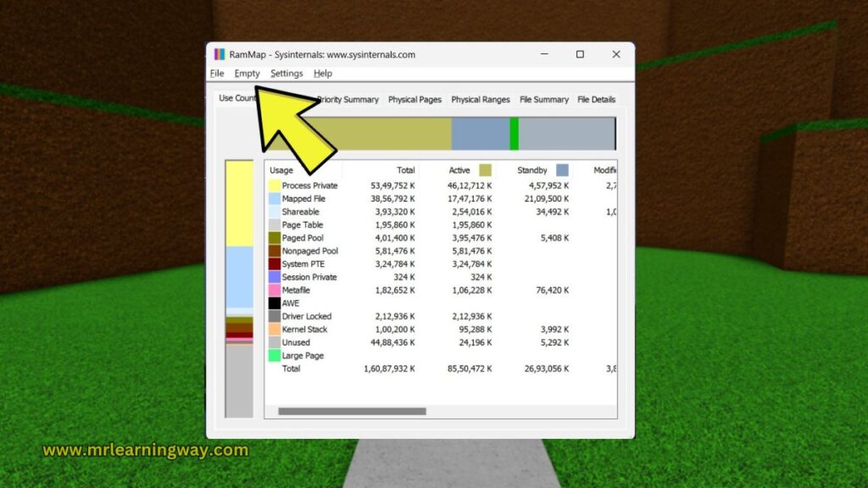Image resolution: width=868 pixels, height=488 pixels.
Task: Click the pink Metafile color swatch
Action: [x=275, y=290]
